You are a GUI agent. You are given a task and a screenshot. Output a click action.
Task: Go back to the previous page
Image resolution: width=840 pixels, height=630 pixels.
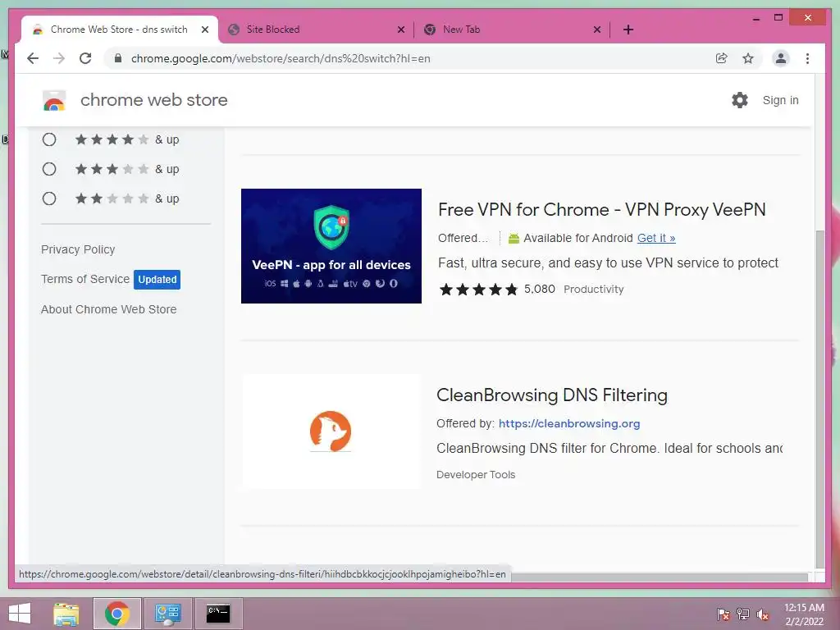click(33, 58)
